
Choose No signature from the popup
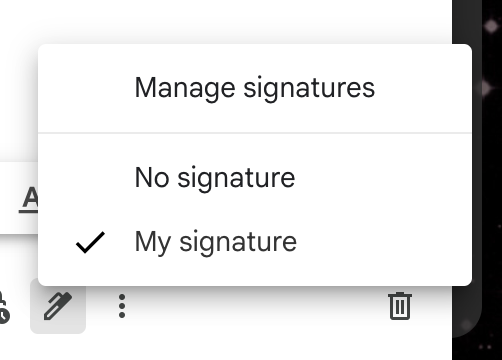[x=255, y=178]
